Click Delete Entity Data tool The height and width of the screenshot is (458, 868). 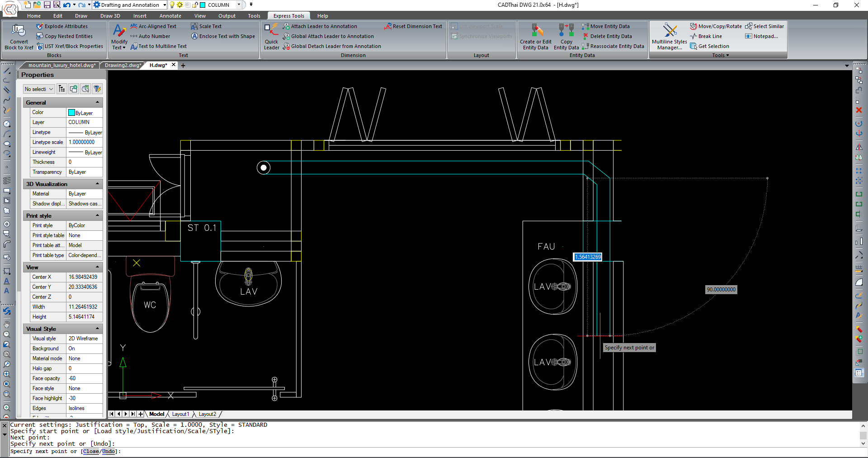click(x=607, y=36)
